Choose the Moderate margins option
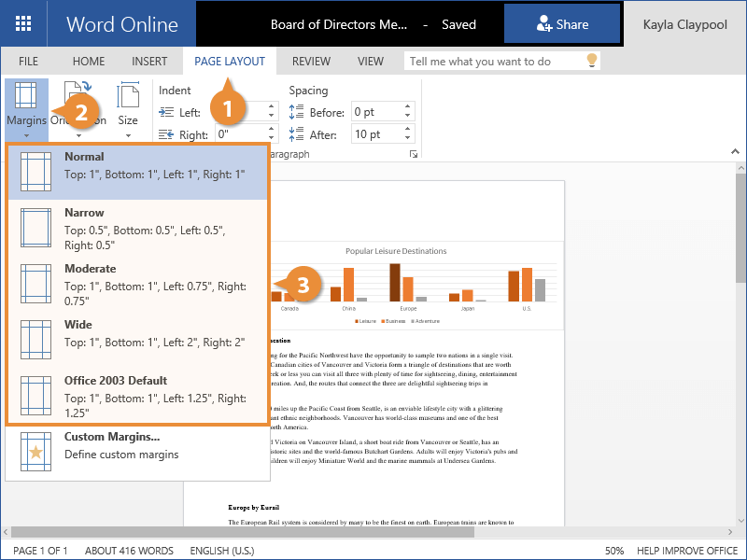 click(138, 284)
